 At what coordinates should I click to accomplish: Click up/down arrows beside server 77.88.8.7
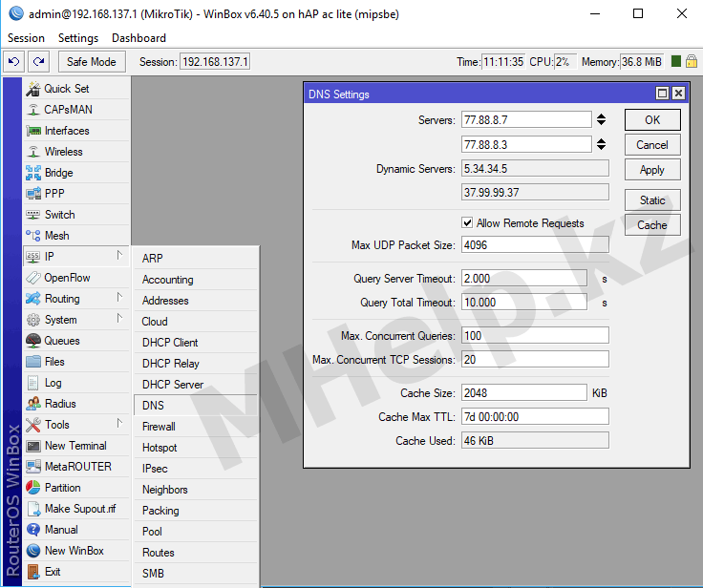[x=601, y=119]
